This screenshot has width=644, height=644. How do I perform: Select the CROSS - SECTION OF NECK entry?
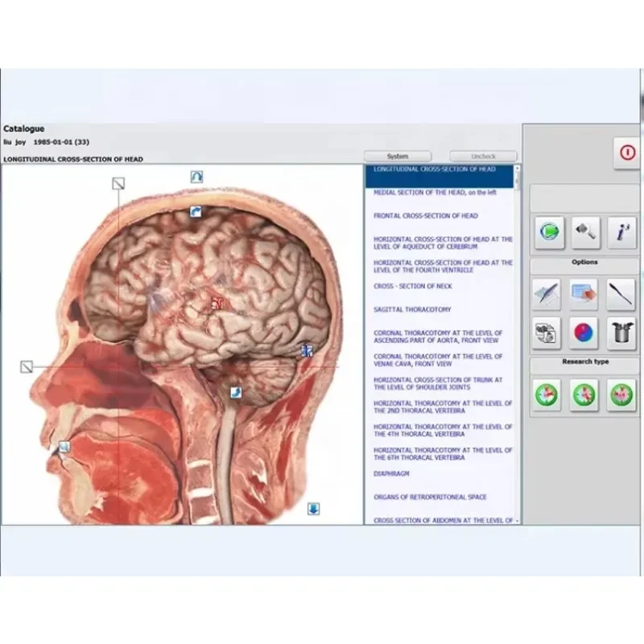(405, 287)
